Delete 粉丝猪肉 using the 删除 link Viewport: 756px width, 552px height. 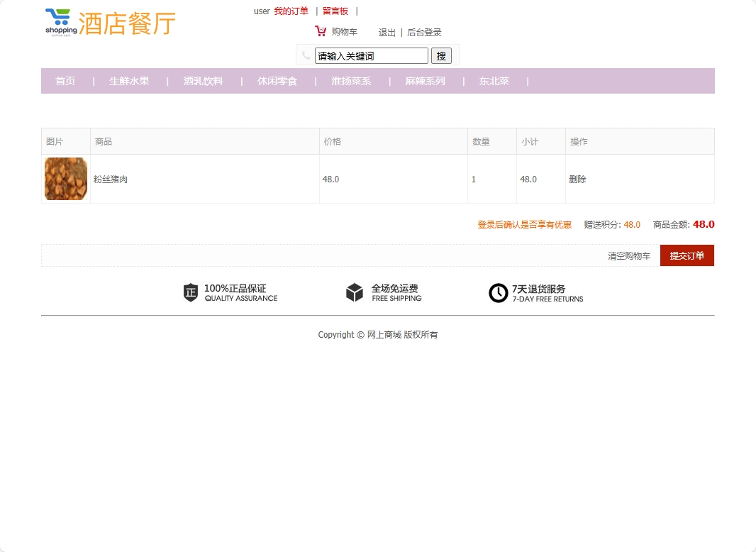point(577,179)
